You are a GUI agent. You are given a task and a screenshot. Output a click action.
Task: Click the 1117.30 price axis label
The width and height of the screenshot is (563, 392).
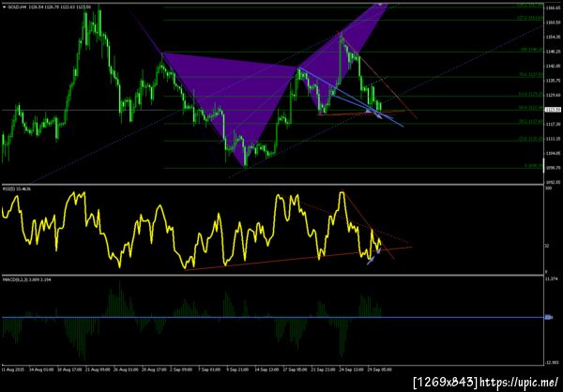pos(552,124)
